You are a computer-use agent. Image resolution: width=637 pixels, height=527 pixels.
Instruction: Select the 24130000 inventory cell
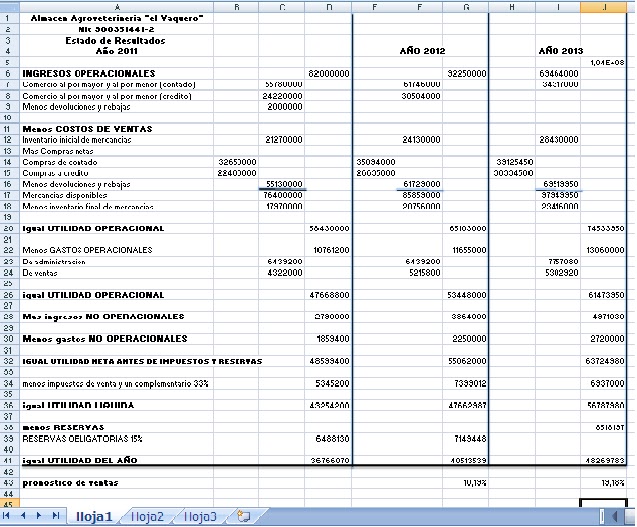point(419,140)
